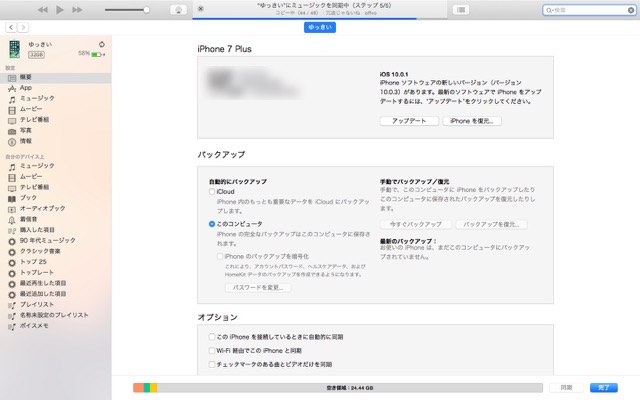Screen dimensions: 640x400
Task: Enable auto sync when iPhone connected checkbox
Action: tap(212, 337)
